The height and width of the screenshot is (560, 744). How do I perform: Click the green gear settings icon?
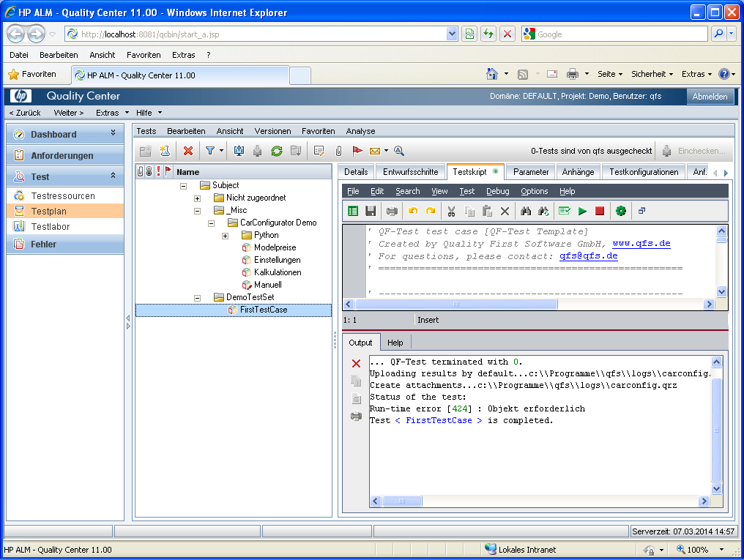621,211
